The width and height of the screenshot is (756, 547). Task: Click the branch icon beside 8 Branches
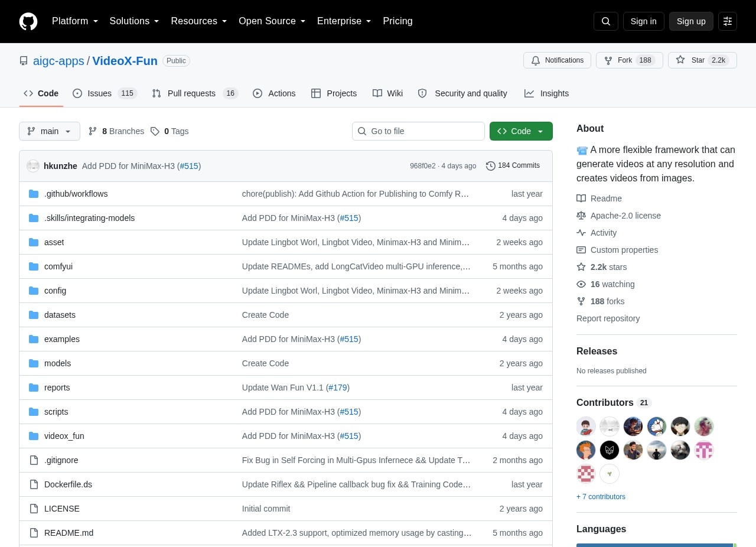(93, 131)
